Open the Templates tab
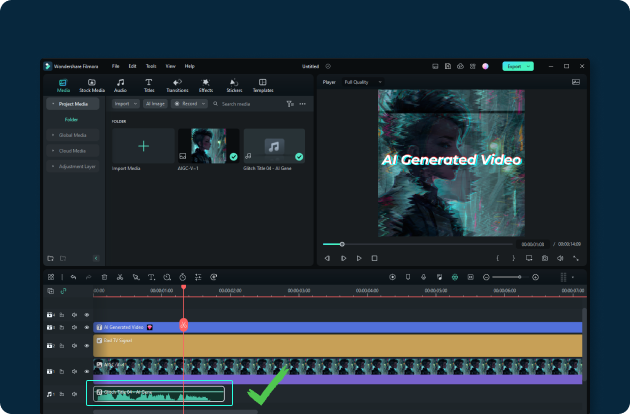The image size is (630, 414). [263, 86]
